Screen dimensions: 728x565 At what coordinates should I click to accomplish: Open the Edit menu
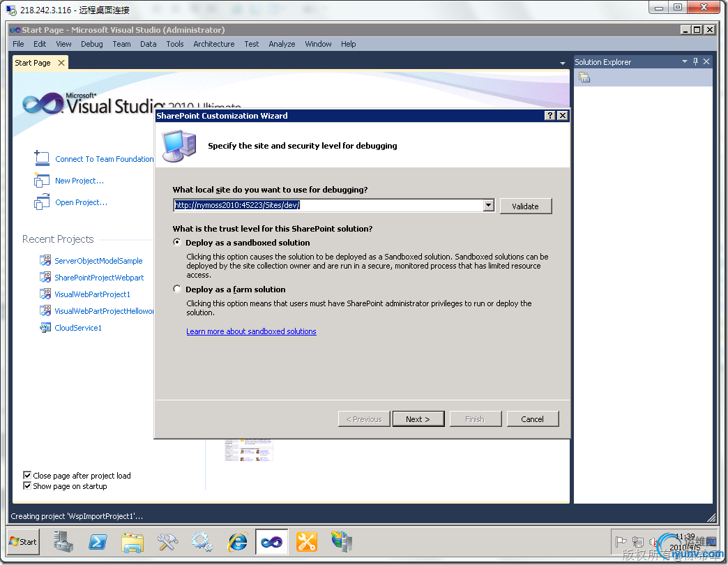point(40,44)
